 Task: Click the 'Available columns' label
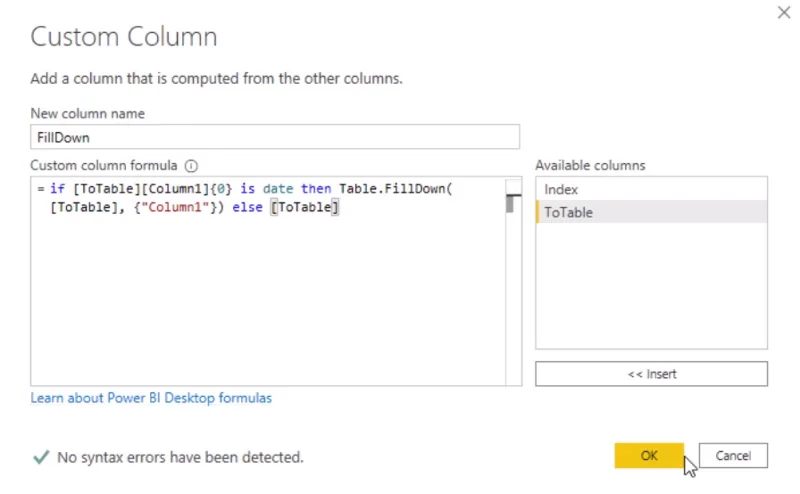590,165
